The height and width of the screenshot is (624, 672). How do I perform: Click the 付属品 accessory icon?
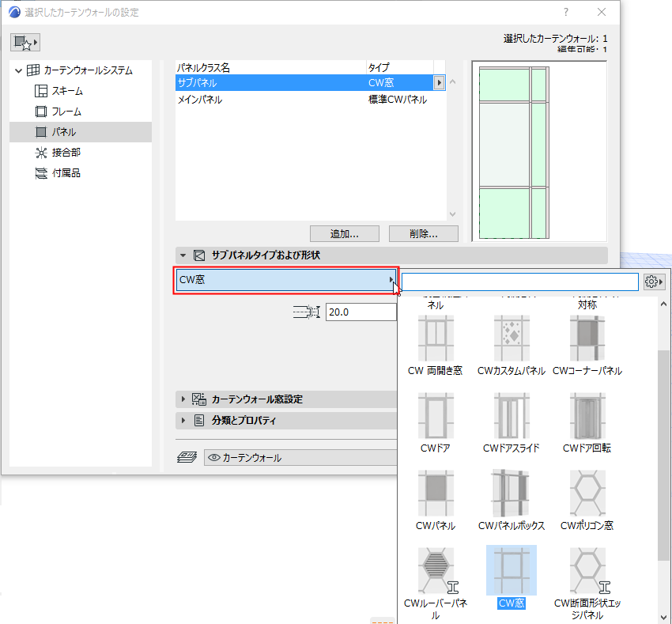(x=41, y=173)
